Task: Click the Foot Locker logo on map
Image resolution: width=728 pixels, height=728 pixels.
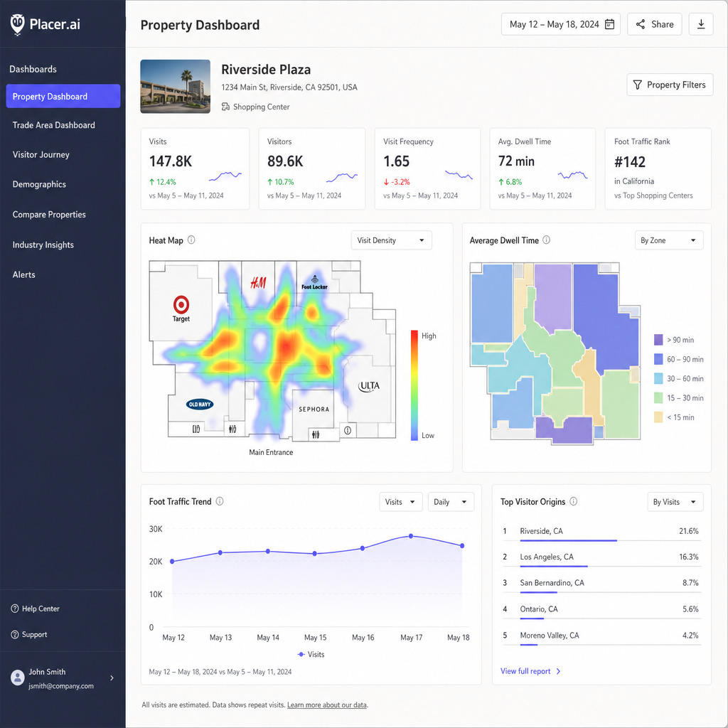Action: (314, 282)
